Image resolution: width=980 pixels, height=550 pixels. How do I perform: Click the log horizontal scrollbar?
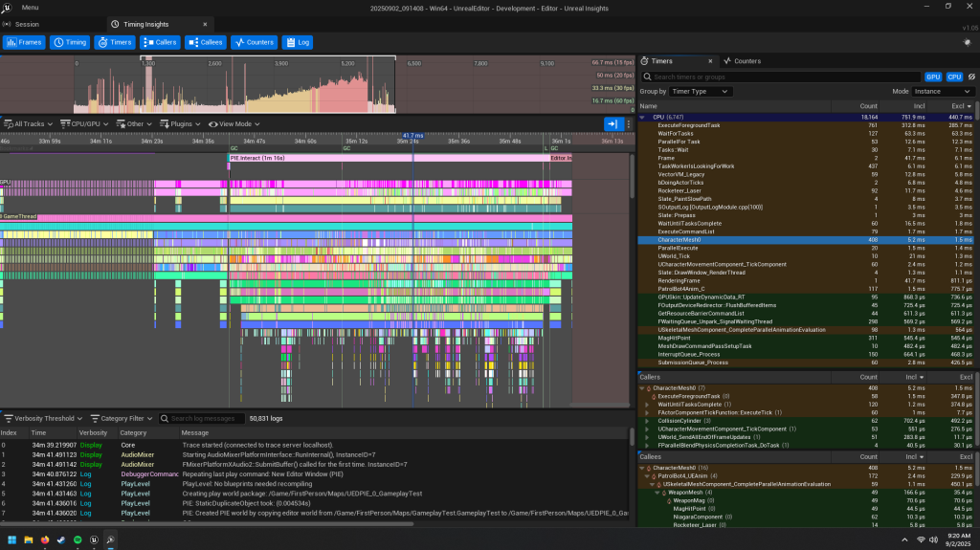(208, 524)
